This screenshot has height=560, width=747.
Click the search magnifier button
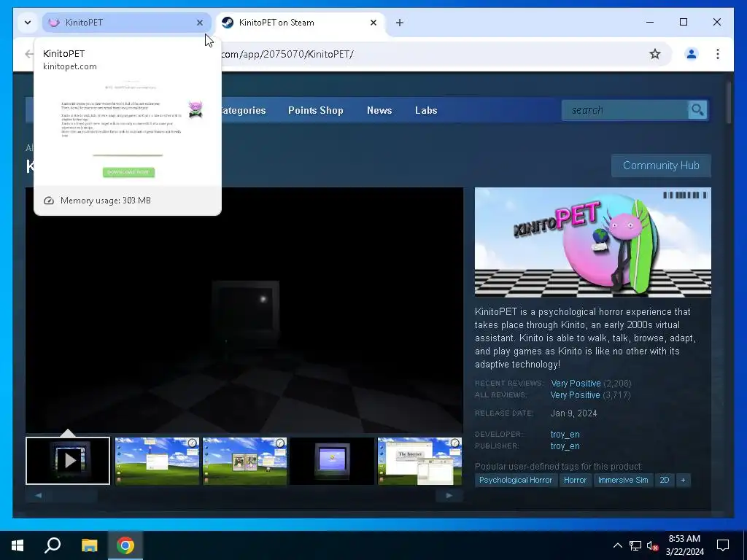coord(698,110)
